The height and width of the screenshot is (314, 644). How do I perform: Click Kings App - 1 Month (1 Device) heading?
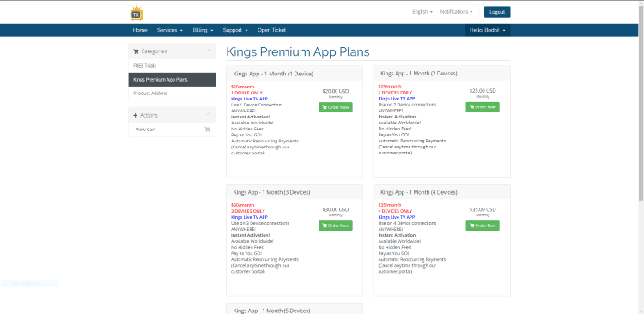click(273, 74)
